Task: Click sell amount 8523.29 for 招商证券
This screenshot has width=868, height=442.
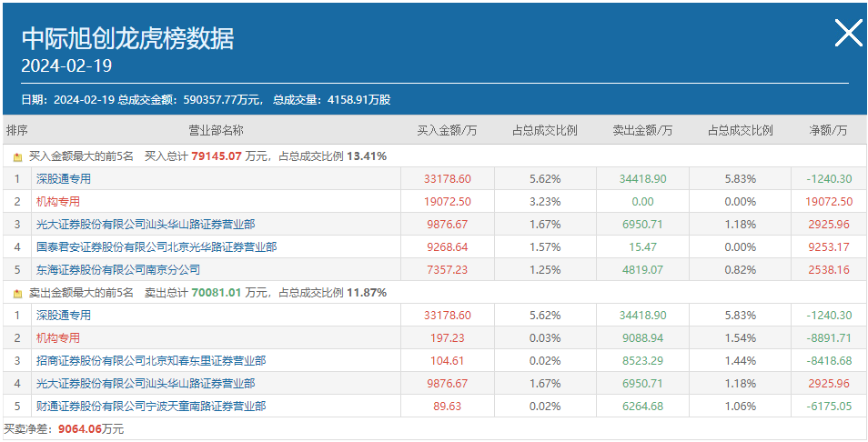Action: click(x=642, y=361)
